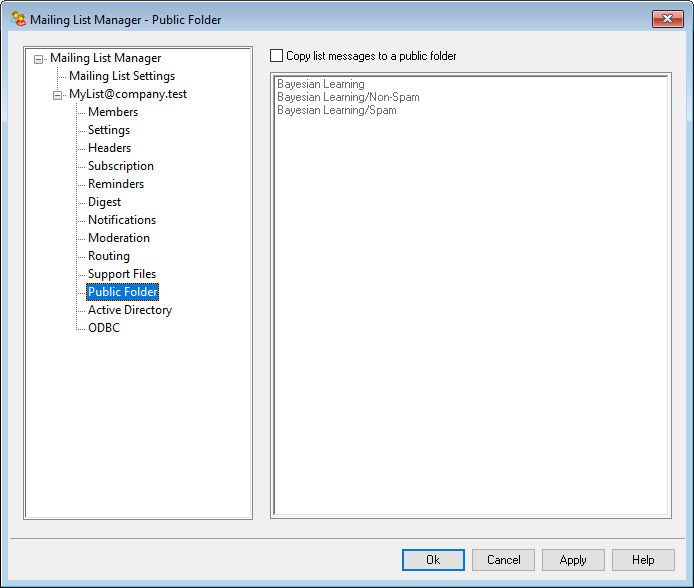Select the ODBC tree item

pos(103,328)
